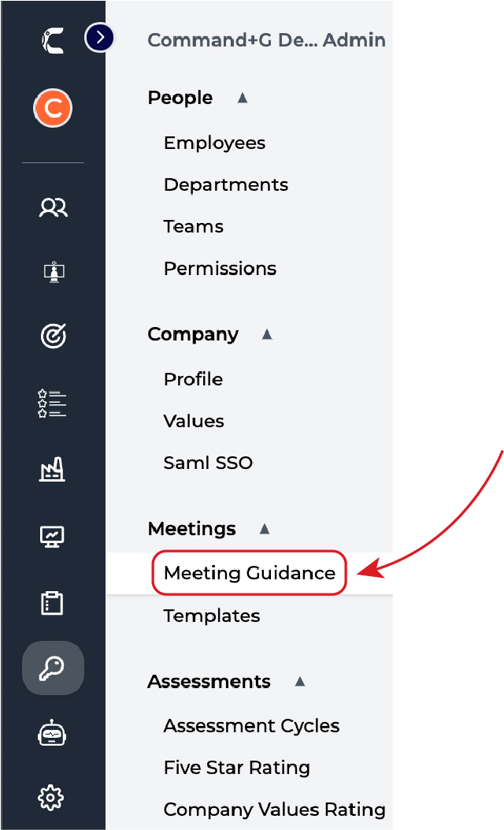Click the clipboard icon in the sidebar
This screenshot has height=830, width=504.
pos(52,602)
